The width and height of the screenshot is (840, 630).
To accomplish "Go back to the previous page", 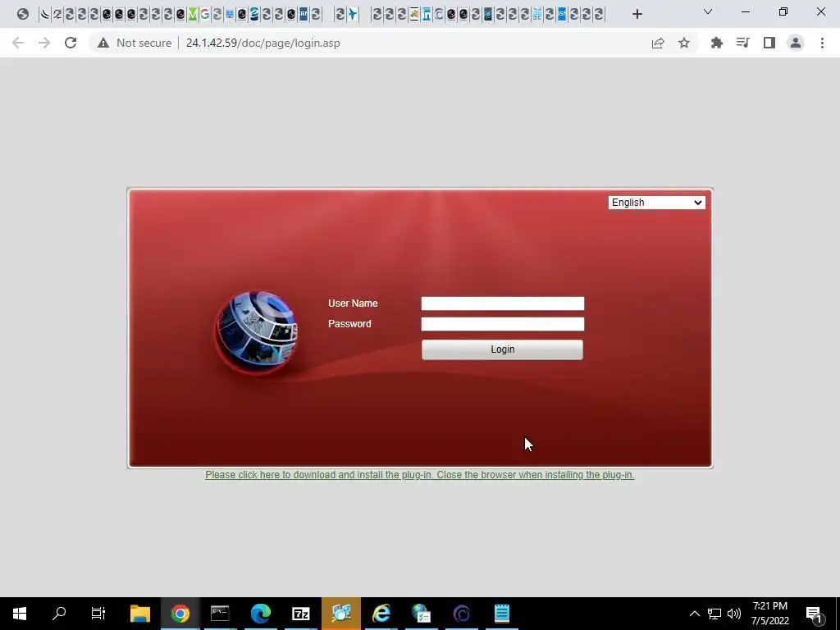I will 18,43.
